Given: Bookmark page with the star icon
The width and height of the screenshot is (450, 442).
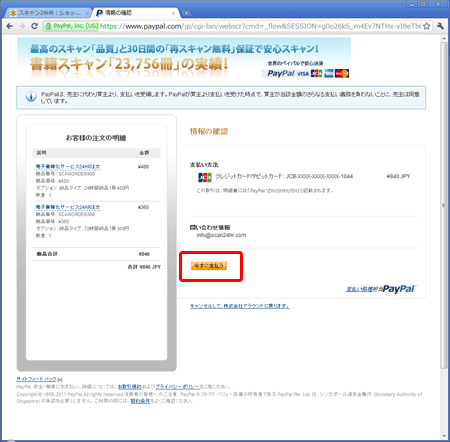Looking at the screenshot, I should (x=426, y=26).
